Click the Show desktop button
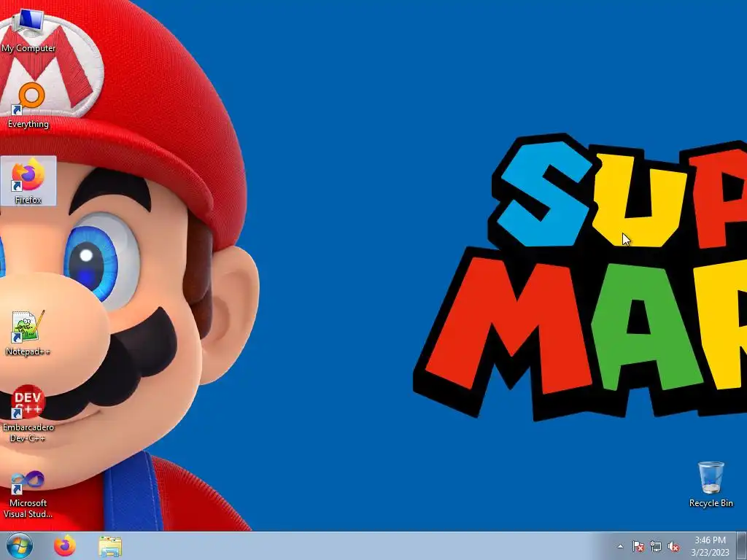Screen dimensions: 747x560 pos(741,545)
